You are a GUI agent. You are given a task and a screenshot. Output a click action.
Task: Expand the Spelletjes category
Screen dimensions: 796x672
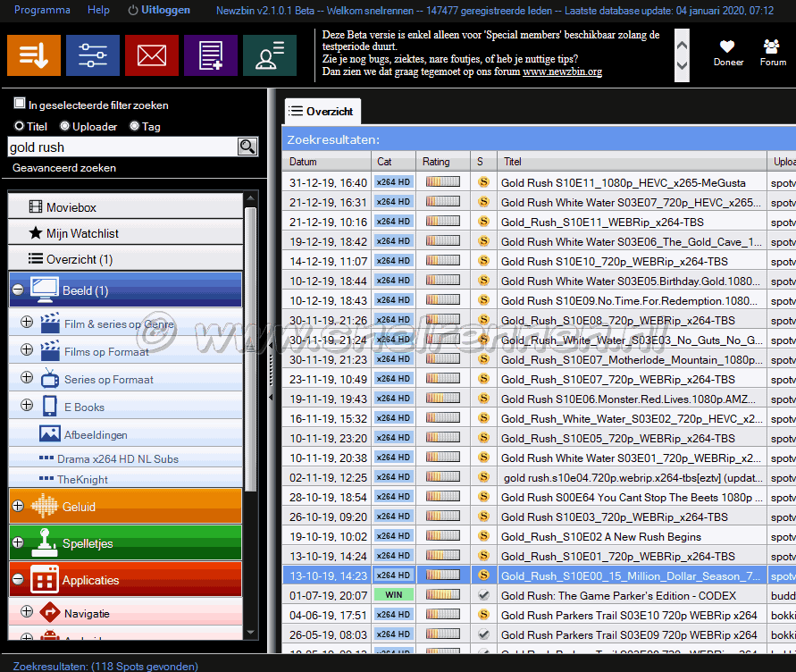pos(18,542)
